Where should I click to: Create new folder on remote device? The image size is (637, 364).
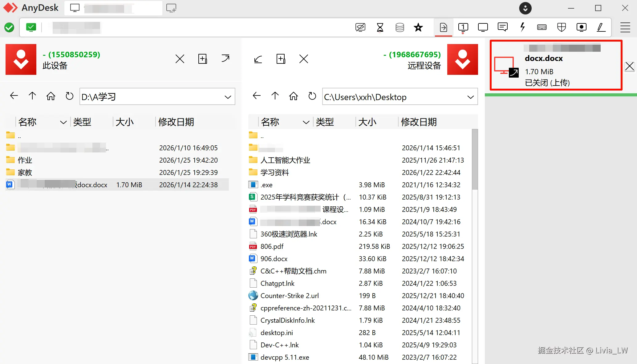[x=281, y=59]
